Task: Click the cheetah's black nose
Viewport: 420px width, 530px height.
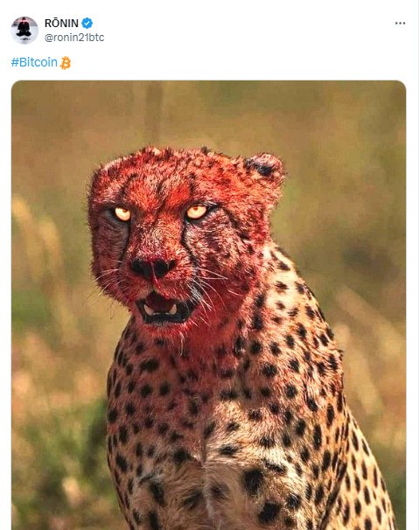Action: 152,268
